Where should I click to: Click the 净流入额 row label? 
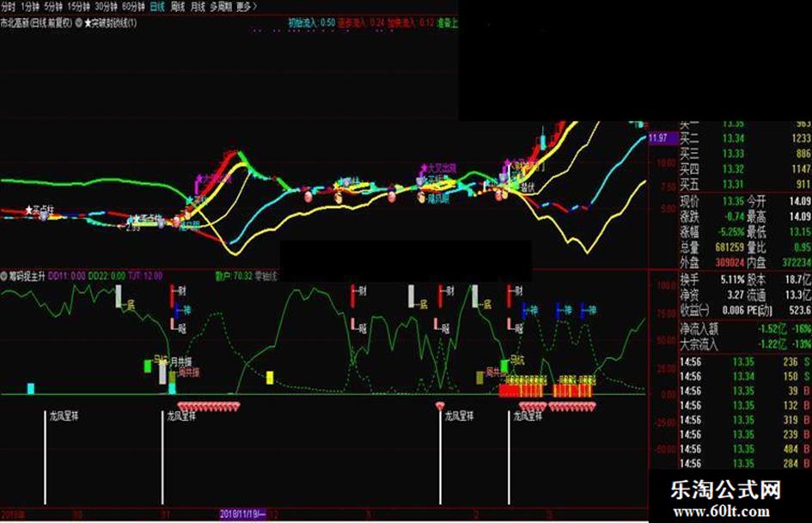click(x=699, y=329)
